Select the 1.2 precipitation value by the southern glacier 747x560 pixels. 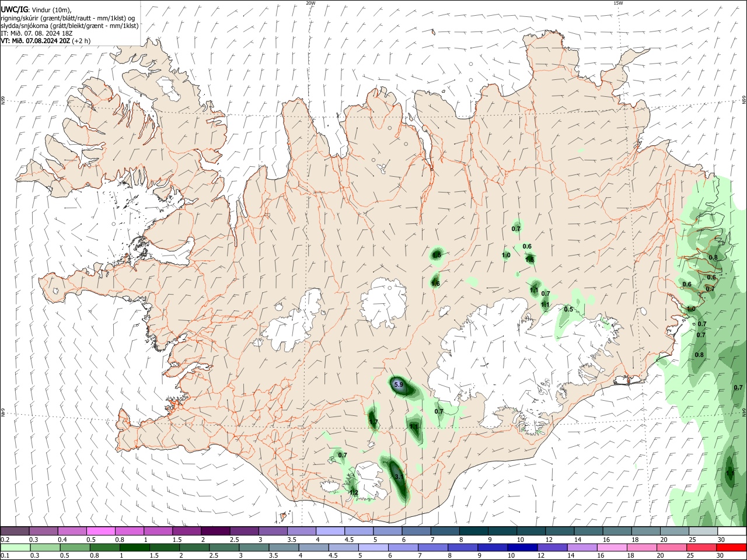click(x=354, y=493)
